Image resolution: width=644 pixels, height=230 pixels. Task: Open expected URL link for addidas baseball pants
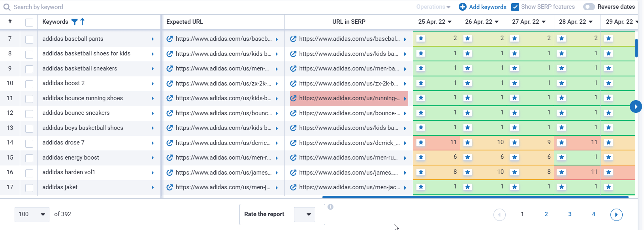click(169, 39)
